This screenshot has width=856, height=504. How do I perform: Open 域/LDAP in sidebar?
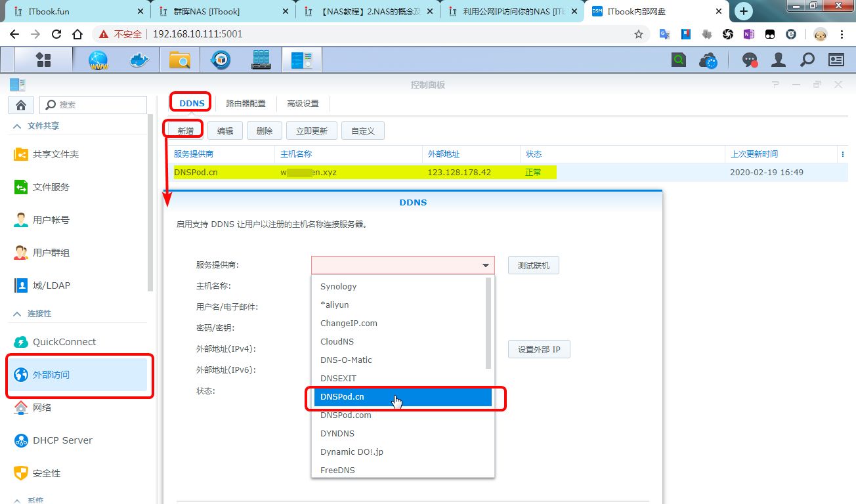77,285
